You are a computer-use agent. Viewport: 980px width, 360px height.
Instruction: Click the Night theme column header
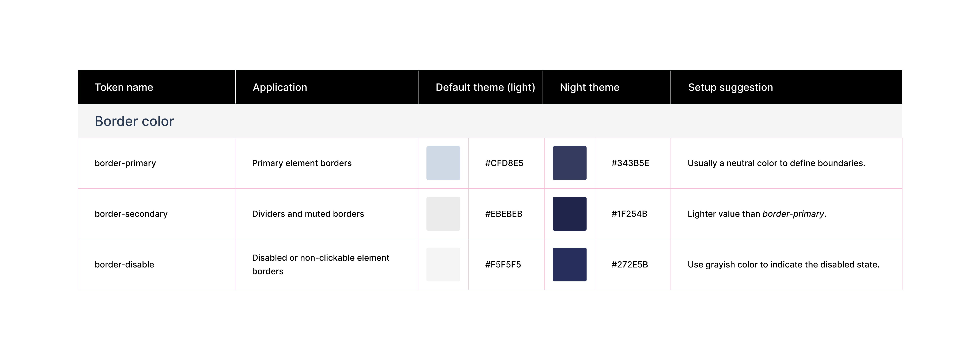(590, 87)
